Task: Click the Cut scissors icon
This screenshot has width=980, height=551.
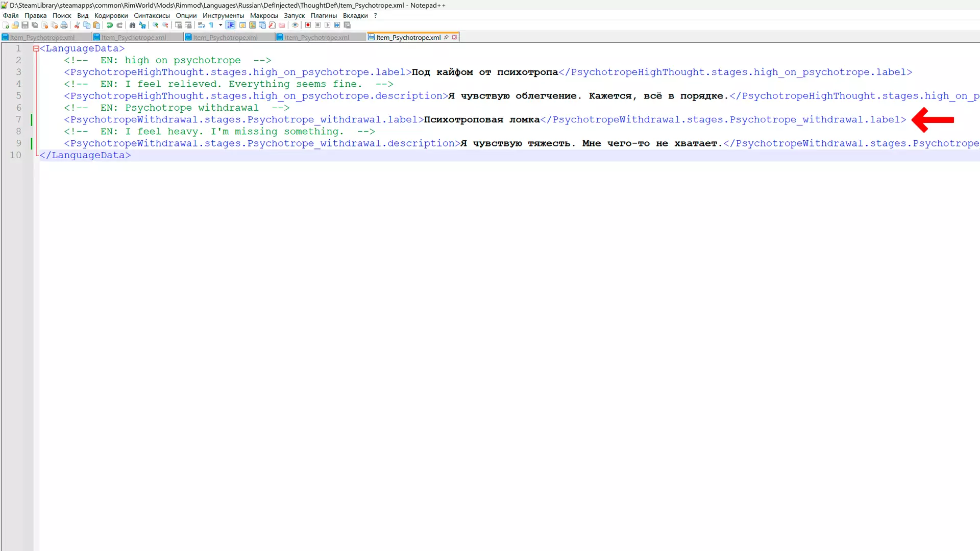Action: click(77, 25)
